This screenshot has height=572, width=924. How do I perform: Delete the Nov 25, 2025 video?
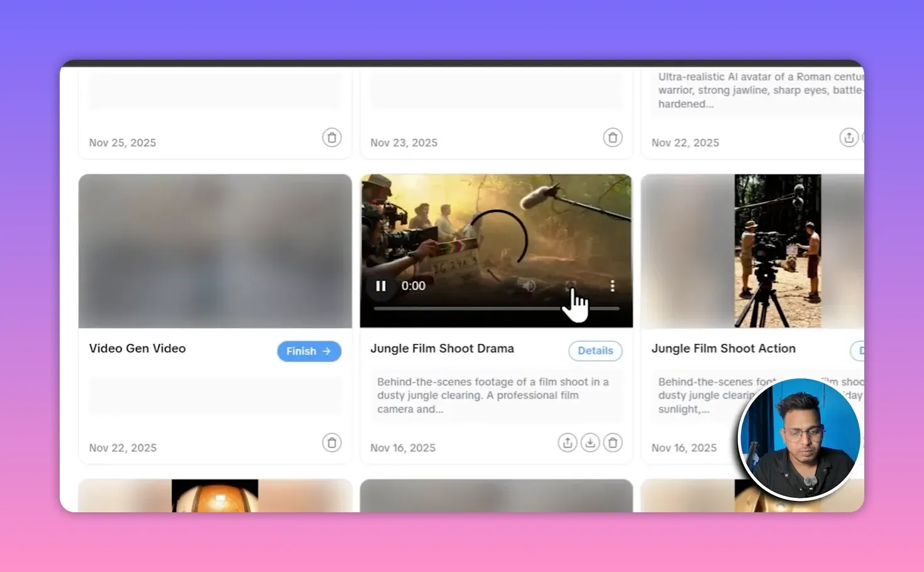[x=332, y=137]
